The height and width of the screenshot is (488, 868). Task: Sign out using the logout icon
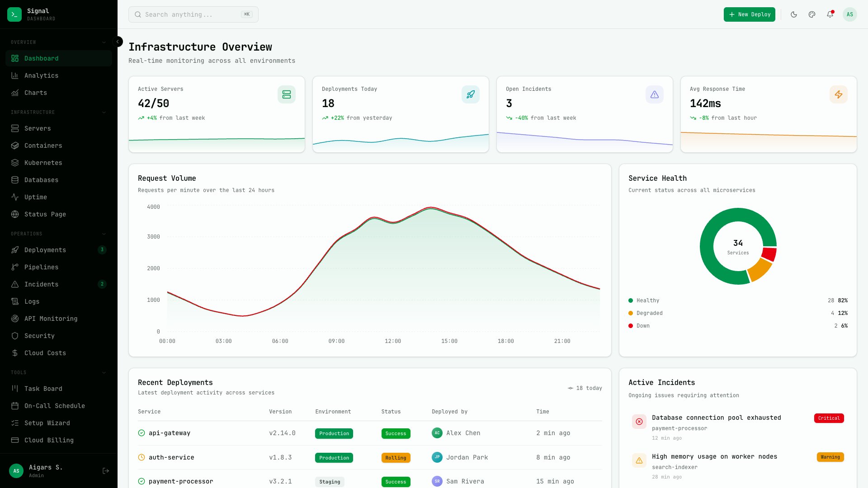[x=105, y=471]
